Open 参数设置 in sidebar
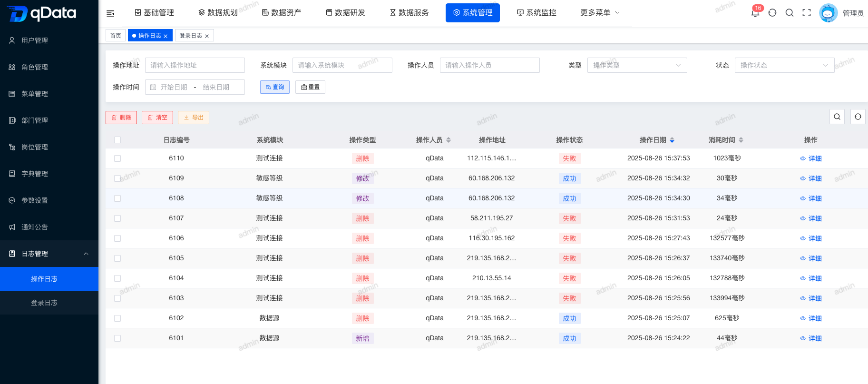 tap(49, 200)
